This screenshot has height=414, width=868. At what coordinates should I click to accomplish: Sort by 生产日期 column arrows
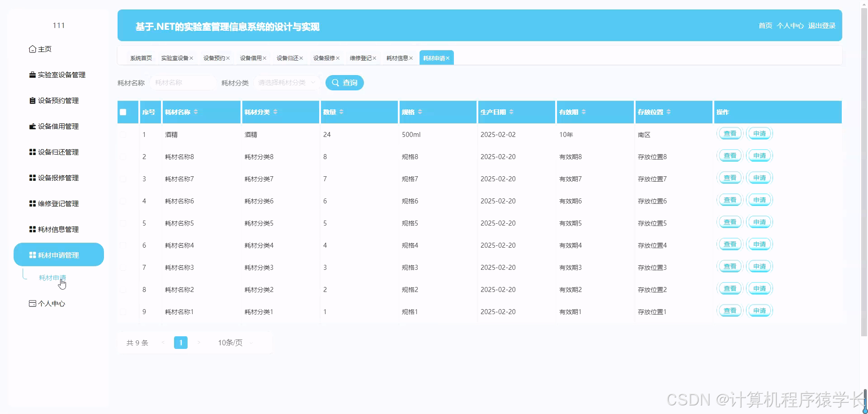click(511, 112)
